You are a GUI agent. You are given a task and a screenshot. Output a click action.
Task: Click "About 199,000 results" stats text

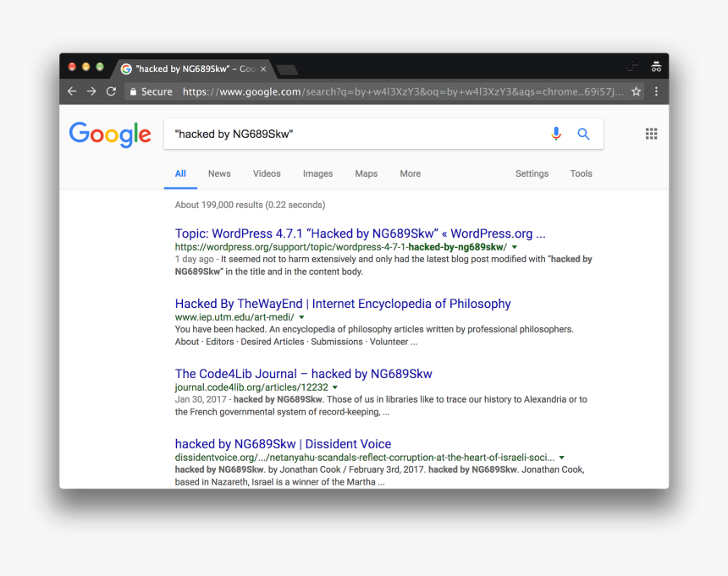point(250,205)
